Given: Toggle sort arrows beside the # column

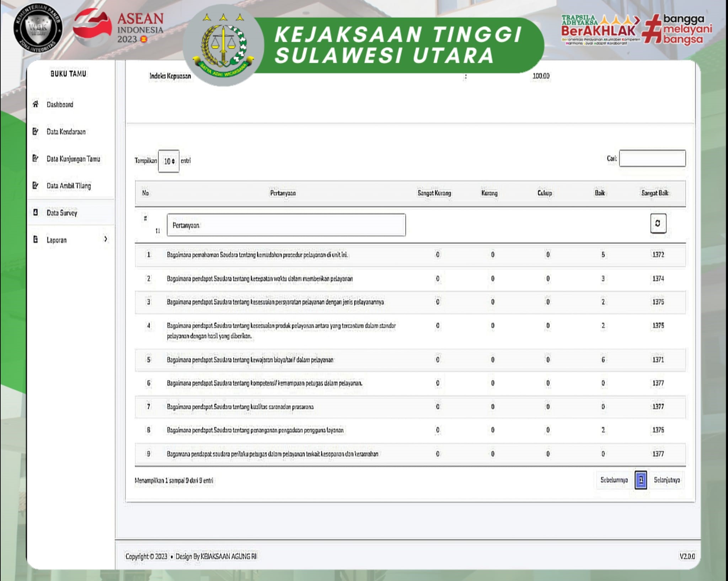Looking at the screenshot, I should (x=157, y=231).
